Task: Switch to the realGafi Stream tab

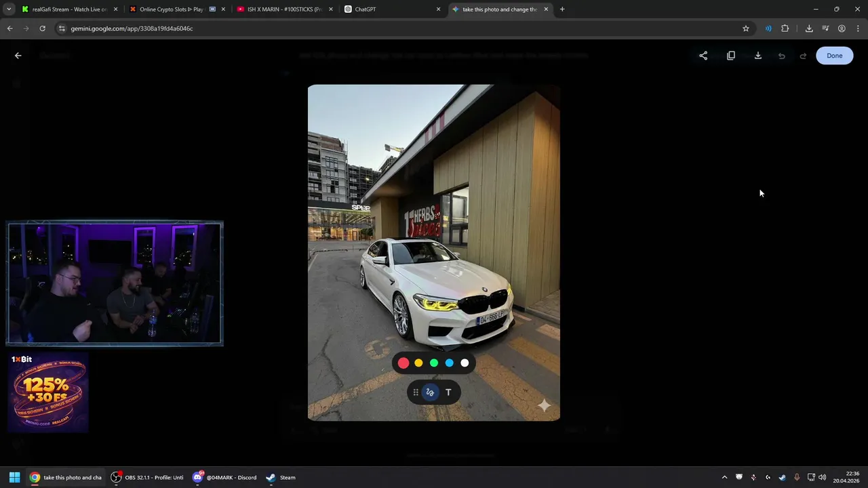Action: point(69,9)
